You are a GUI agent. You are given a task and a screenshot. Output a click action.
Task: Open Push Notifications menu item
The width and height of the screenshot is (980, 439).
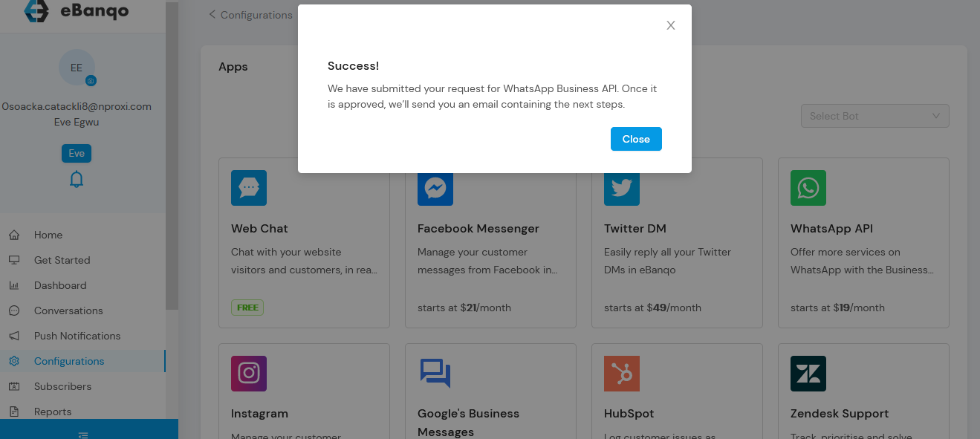(77, 336)
